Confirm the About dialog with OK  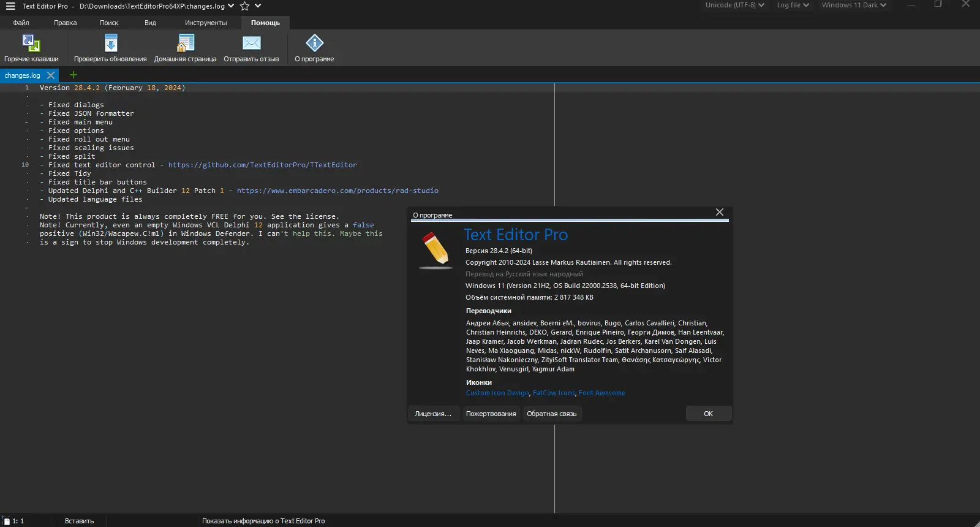[708, 414]
